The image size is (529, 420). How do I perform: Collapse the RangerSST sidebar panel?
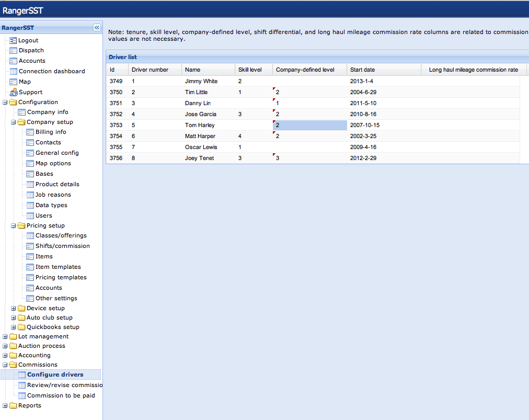click(97, 28)
